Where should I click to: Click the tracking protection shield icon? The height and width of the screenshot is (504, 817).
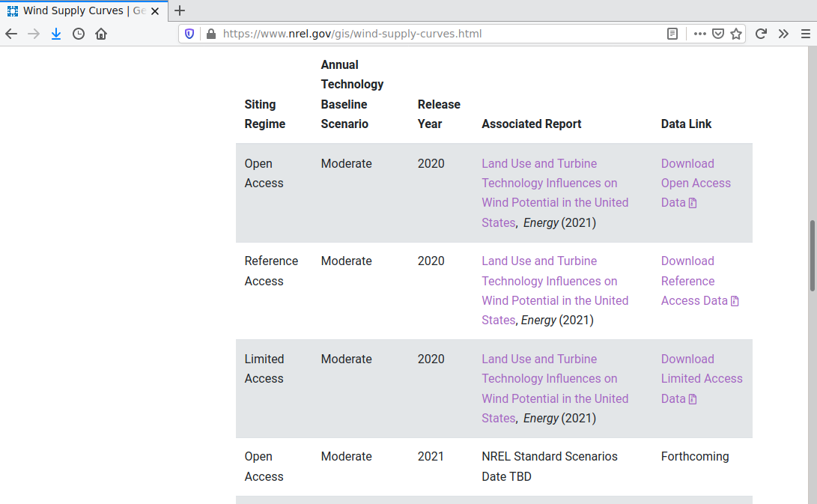pos(189,34)
